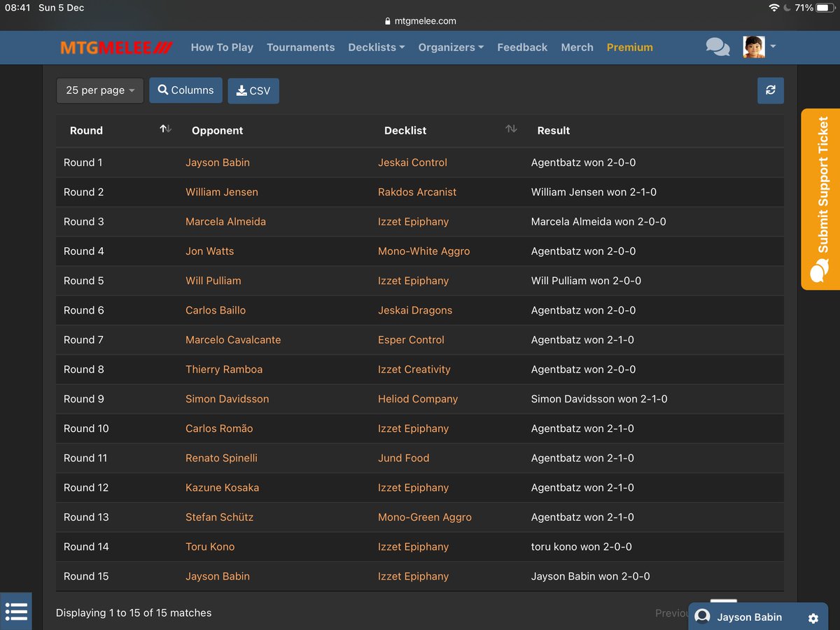Click Submit Support Ticket tab
The height and width of the screenshot is (630, 840).
820,199
